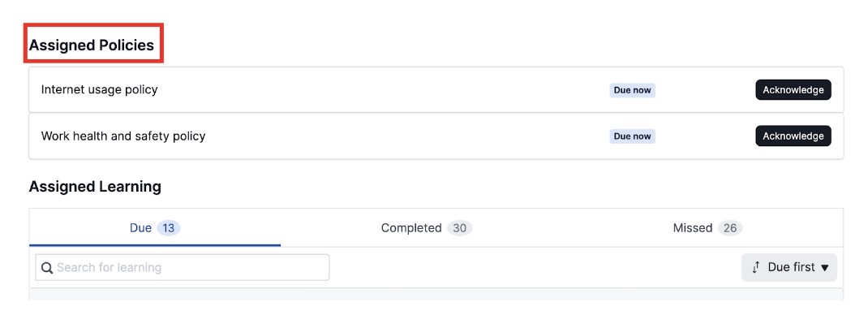The image size is (868, 328).
Task: Click the sort arrows icon
Action: point(755,268)
